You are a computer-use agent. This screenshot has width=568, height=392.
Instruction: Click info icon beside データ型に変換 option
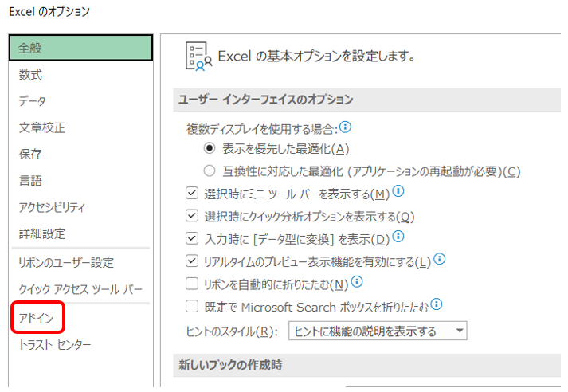point(398,236)
